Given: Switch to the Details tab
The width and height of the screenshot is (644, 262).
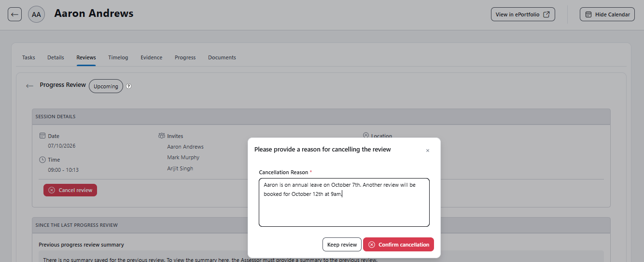Looking at the screenshot, I should tap(56, 57).
